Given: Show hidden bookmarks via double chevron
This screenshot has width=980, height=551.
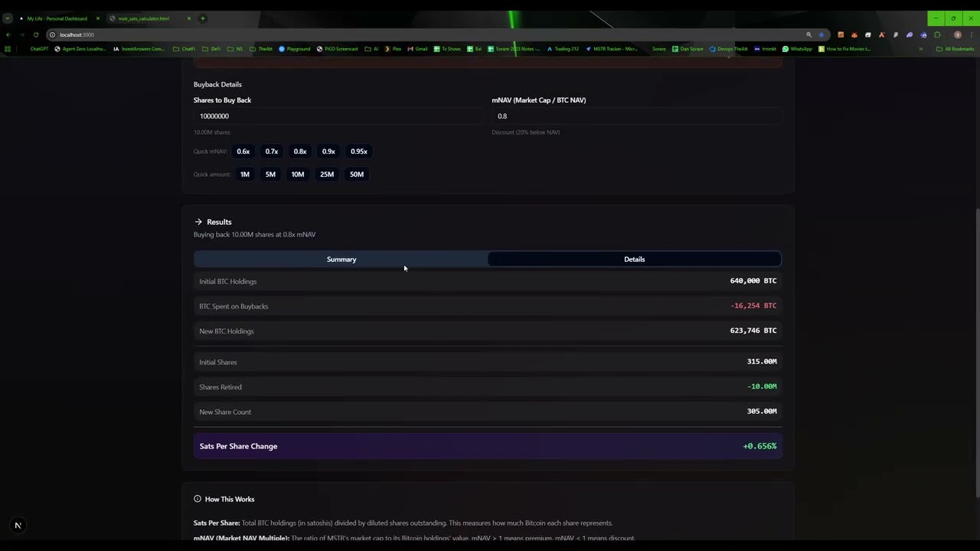Looking at the screenshot, I should 921,49.
